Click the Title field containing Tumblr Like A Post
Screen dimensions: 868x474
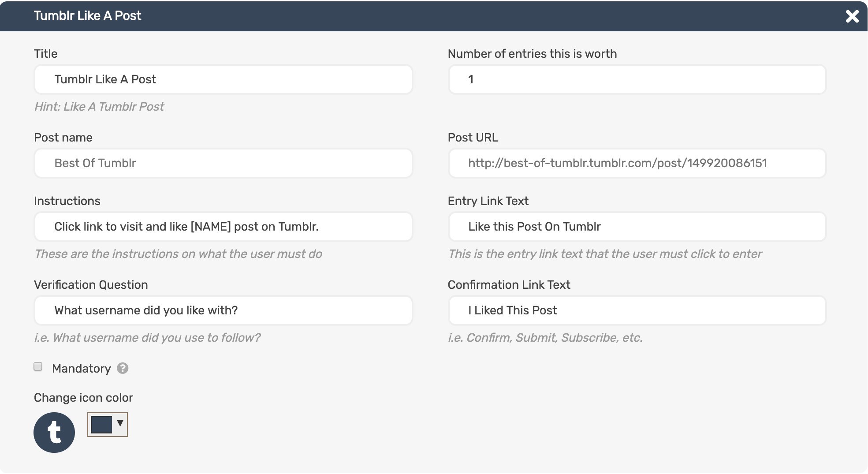pyautogui.click(x=223, y=79)
